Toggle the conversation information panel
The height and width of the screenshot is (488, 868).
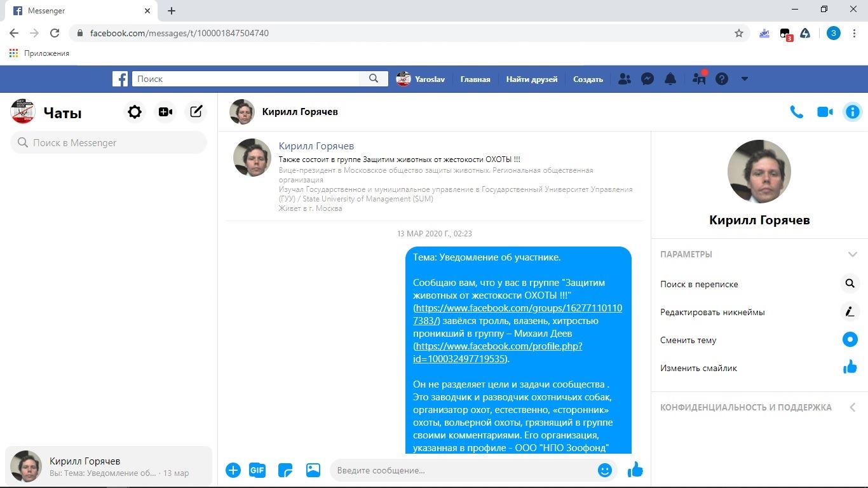pos(852,112)
